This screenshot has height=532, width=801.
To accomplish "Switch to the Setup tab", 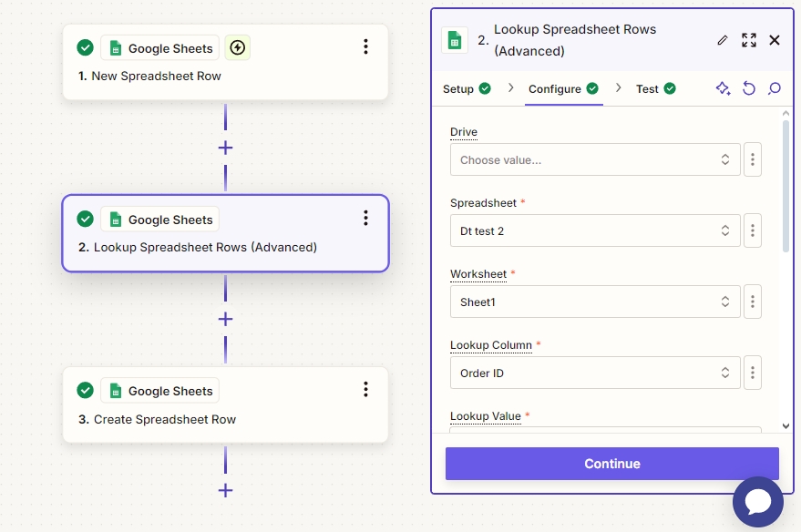I will 466,88.
